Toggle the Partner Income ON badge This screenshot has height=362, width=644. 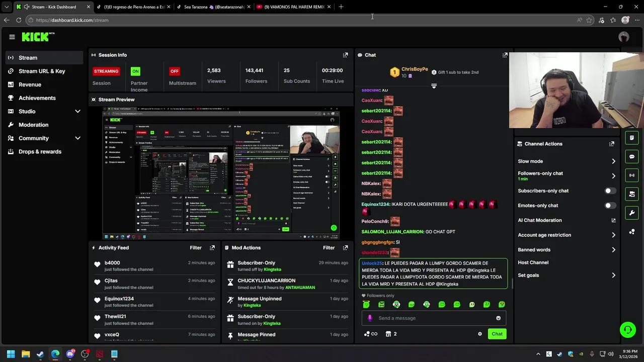click(135, 71)
